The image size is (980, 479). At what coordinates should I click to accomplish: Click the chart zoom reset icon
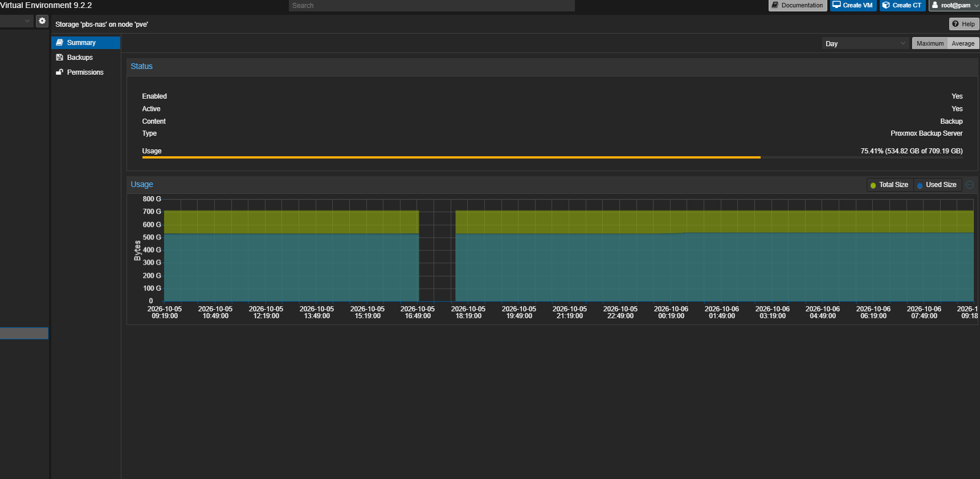pyautogui.click(x=970, y=185)
